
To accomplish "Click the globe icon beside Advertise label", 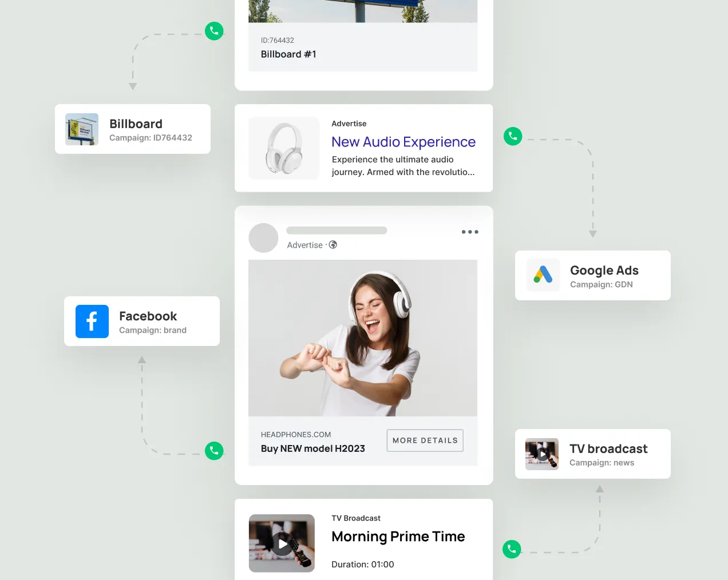I will click(333, 244).
